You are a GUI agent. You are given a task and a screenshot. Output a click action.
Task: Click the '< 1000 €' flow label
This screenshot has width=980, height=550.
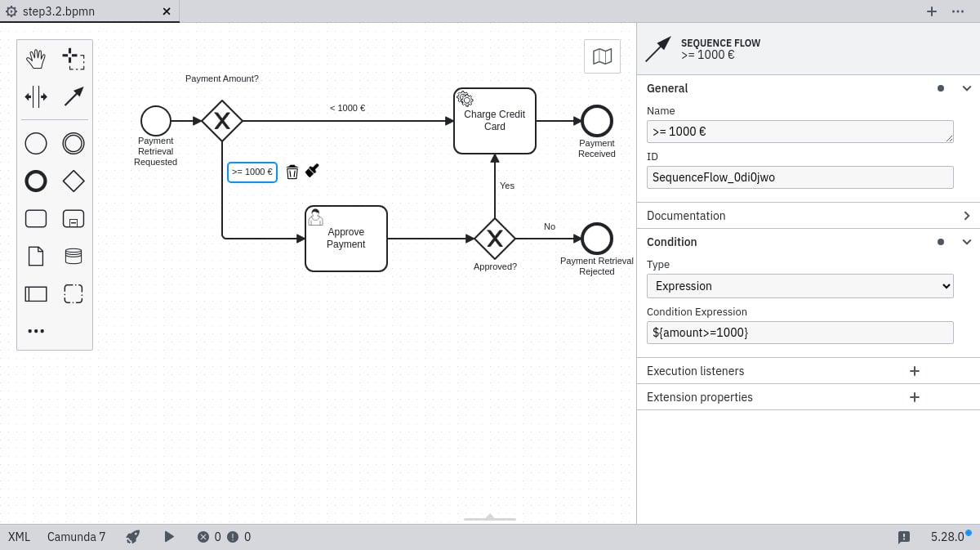click(x=347, y=108)
